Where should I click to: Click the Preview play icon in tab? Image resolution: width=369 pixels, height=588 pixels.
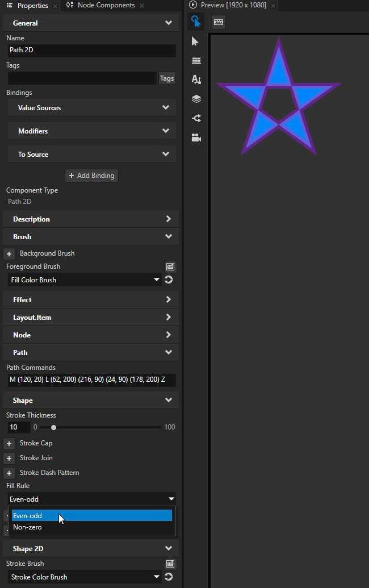tap(193, 5)
